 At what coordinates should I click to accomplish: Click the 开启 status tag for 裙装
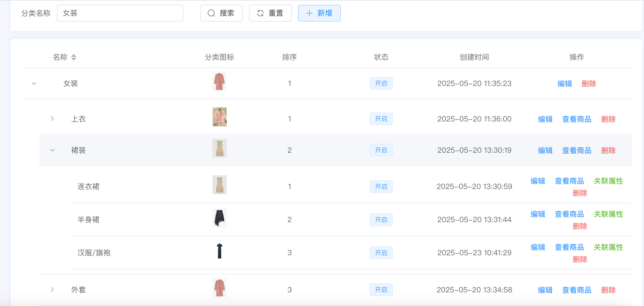coord(381,150)
